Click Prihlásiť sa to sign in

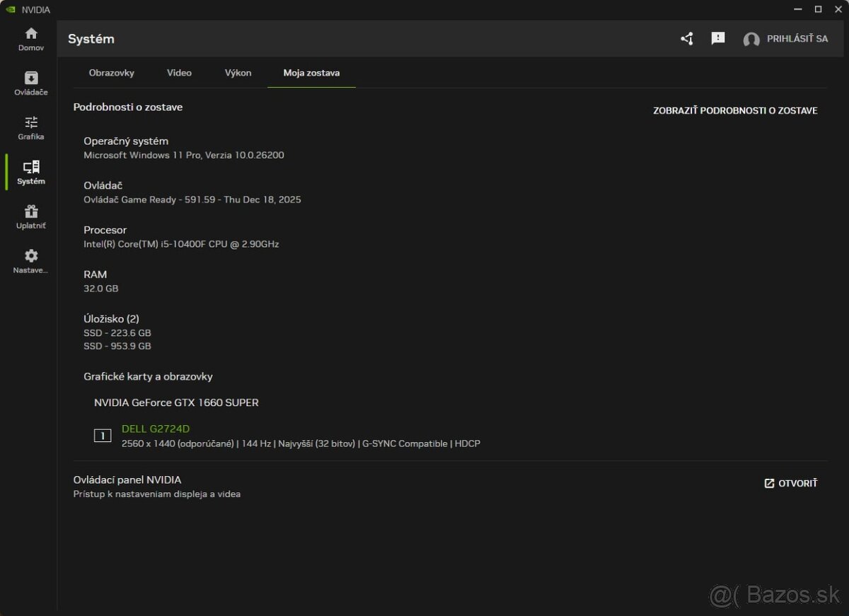point(797,39)
